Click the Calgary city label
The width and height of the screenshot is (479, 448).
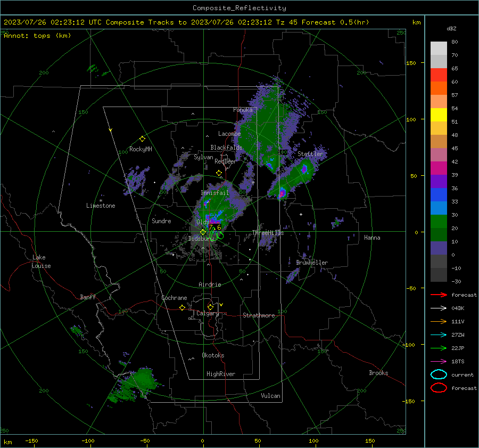coord(208,313)
